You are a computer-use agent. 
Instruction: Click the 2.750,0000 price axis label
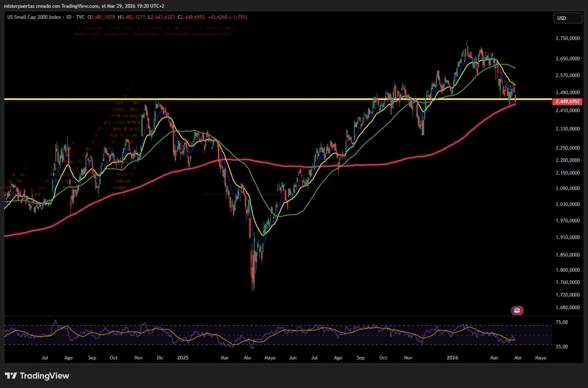[568, 38]
